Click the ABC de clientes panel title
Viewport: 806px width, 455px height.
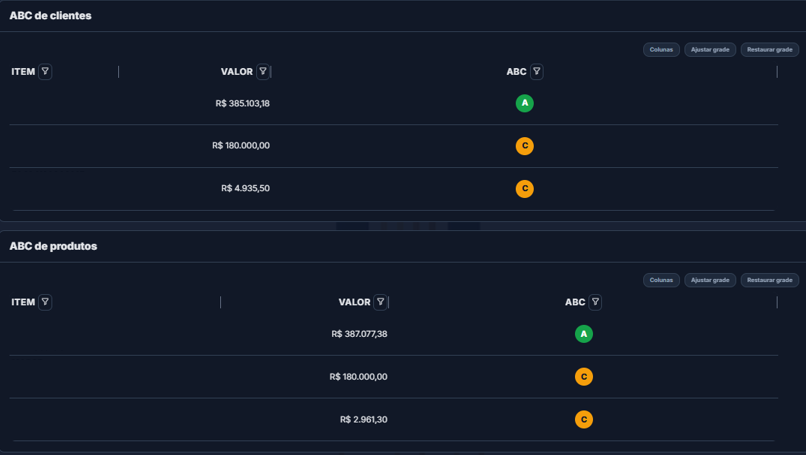tap(50, 15)
